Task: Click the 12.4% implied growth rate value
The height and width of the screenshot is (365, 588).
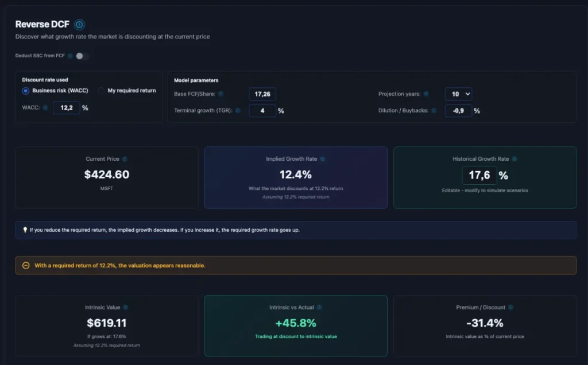Action: (296, 174)
